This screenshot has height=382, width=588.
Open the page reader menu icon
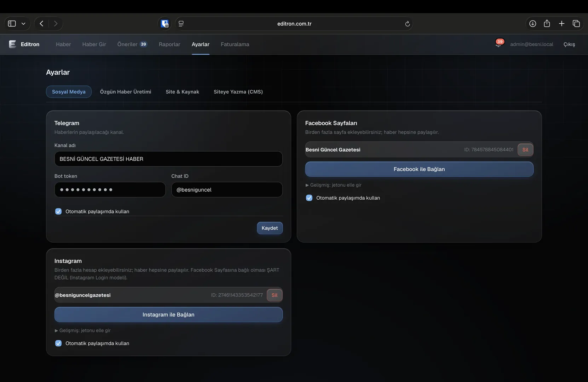[x=181, y=24]
